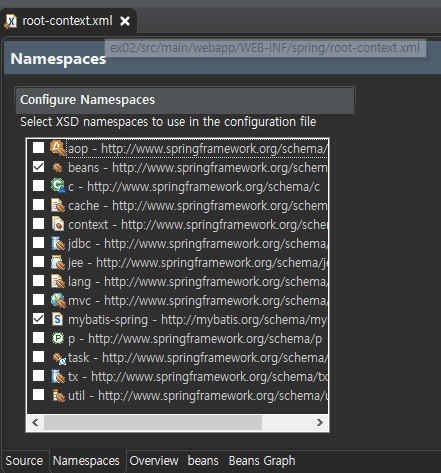This screenshot has width=441, height=473.
Task: Click the mybatis-spring S icon
Action: click(57, 319)
